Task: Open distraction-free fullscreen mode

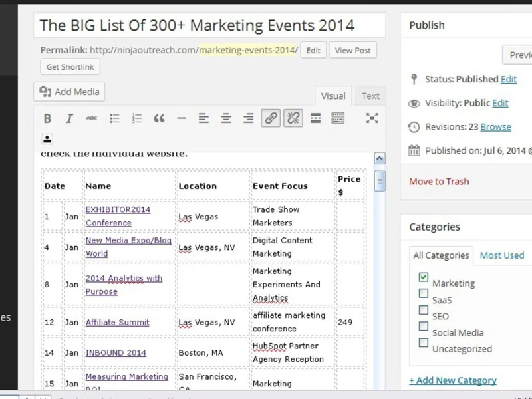Action: 372,118
